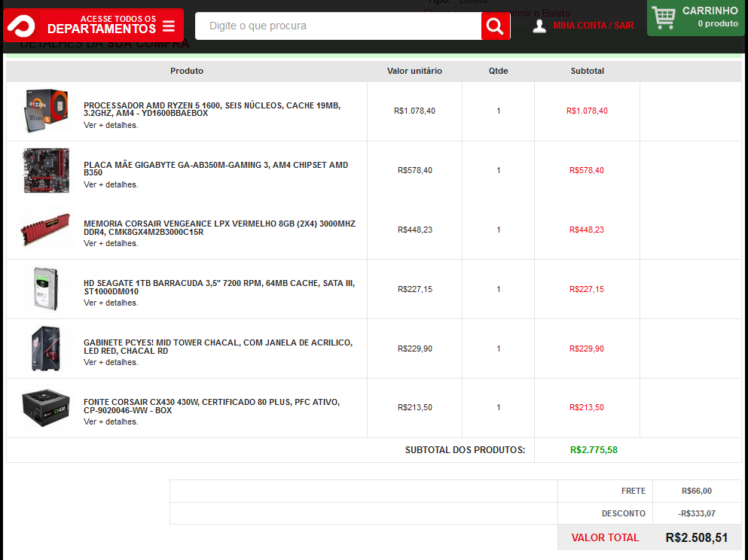Click freight value R$66,00
The image size is (748, 560).
(697, 491)
